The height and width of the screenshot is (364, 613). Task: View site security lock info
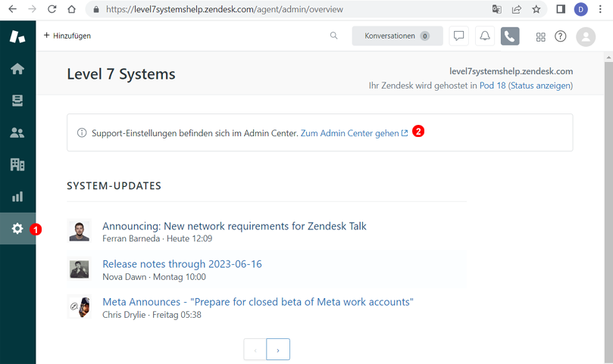[x=95, y=9]
